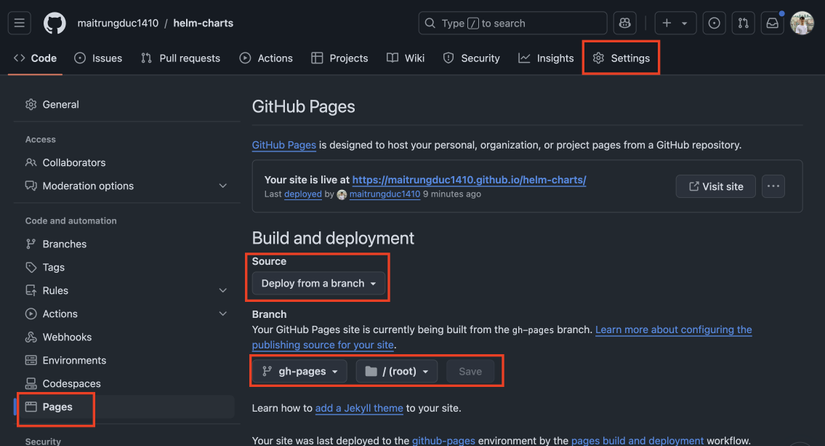Open the hamburger navigation menu
This screenshot has height=446, width=825.
tap(19, 23)
